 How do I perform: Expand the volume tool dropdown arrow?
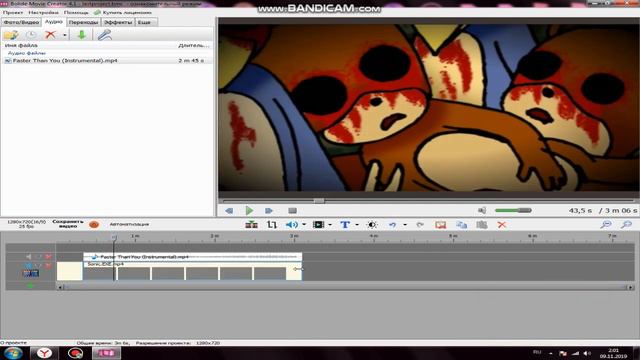click(304, 224)
